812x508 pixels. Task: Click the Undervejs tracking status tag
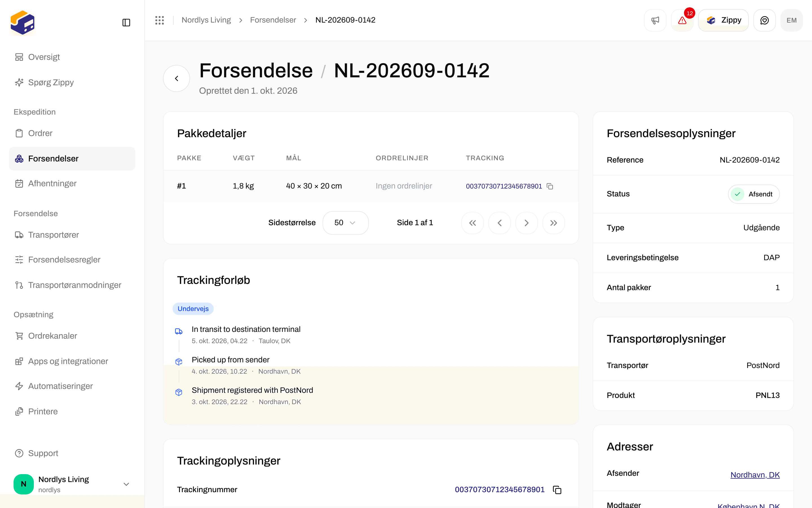(x=193, y=309)
